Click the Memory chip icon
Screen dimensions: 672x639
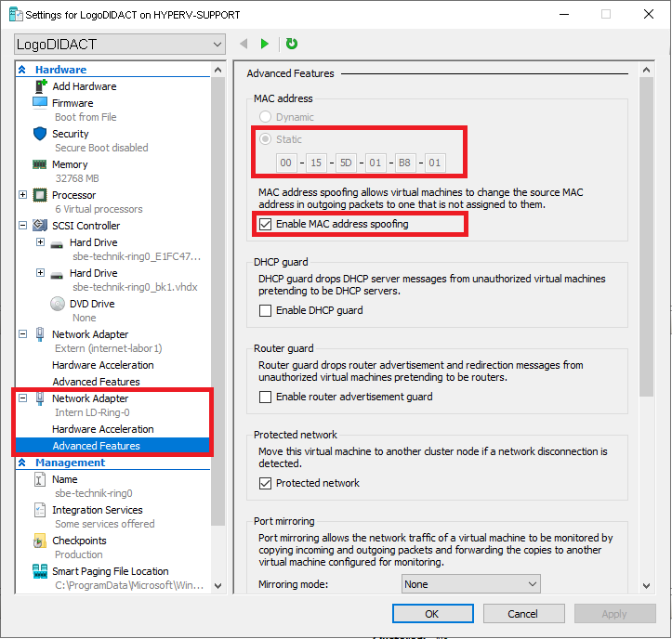click(40, 164)
